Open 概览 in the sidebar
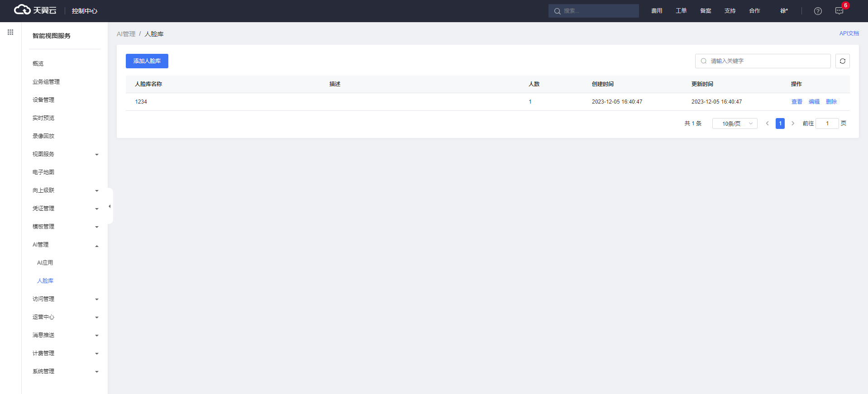868x394 pixels. coord(38,64)
